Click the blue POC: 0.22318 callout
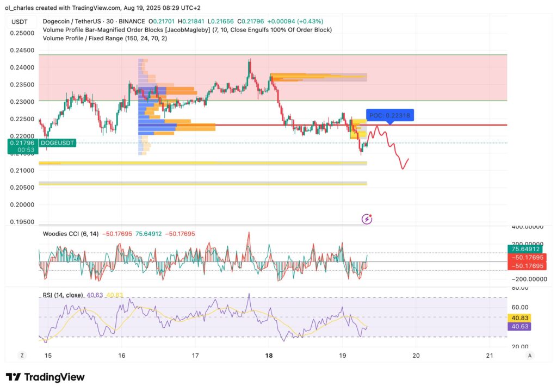557x392 pixels. pos(389,115)
